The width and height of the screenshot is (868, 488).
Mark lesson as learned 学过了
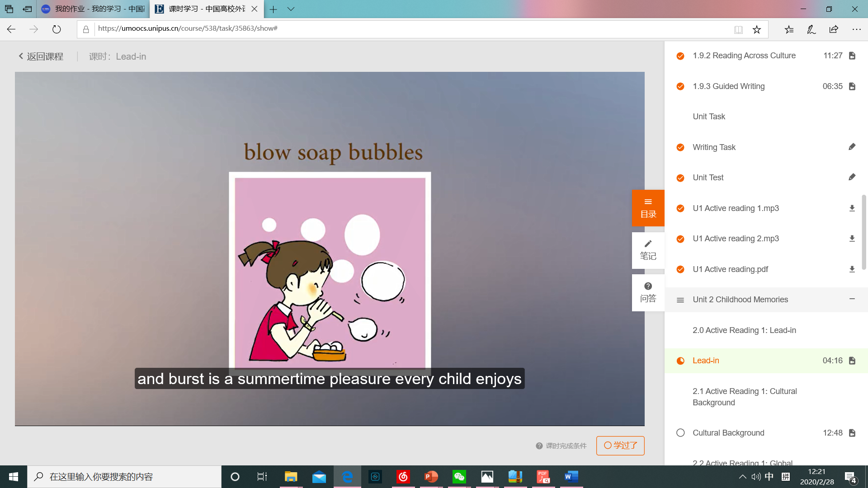click(x=620, y=446)
